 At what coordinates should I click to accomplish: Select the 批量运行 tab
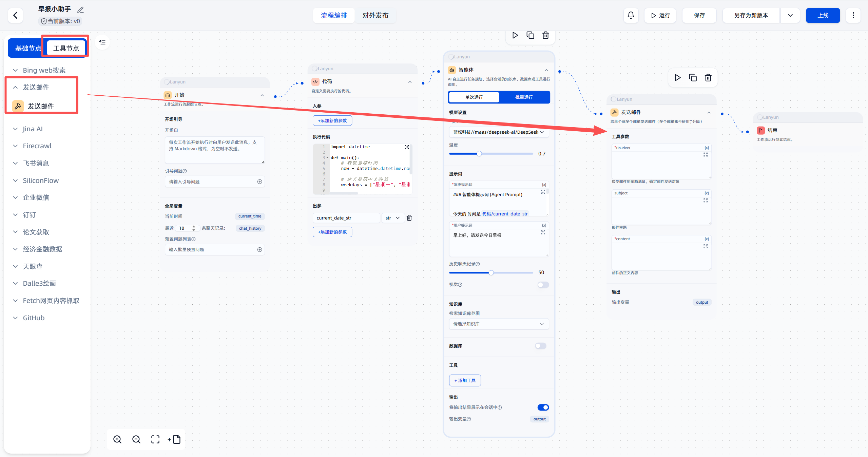tap(524, 97)
